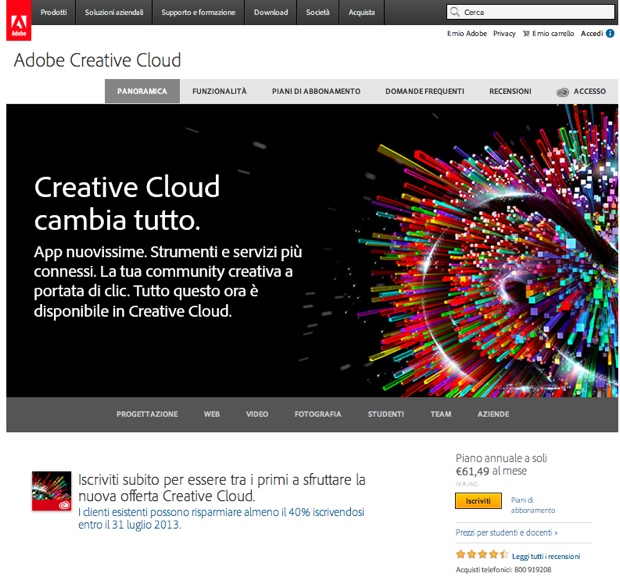Image resolution: width=620 pixels, height=581 pixels.
Task: Click the ACCESSO tab
Action: (581, 91)
